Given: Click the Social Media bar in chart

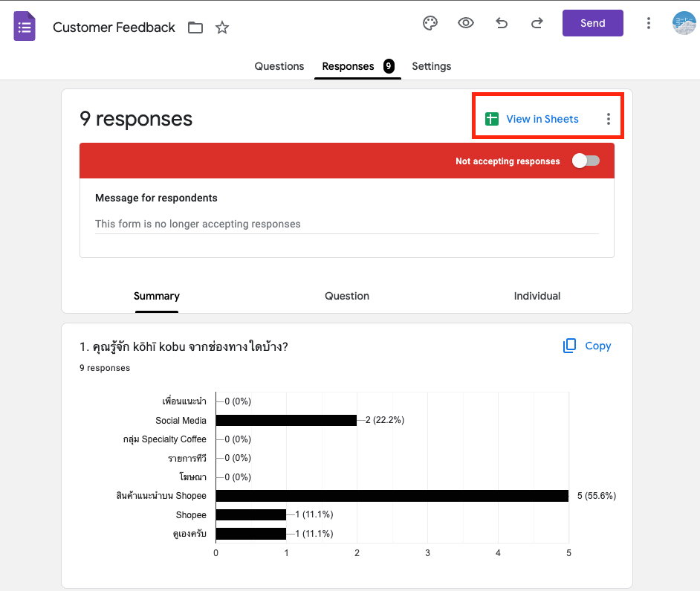Looking at the screenshot, I should 286,420.
